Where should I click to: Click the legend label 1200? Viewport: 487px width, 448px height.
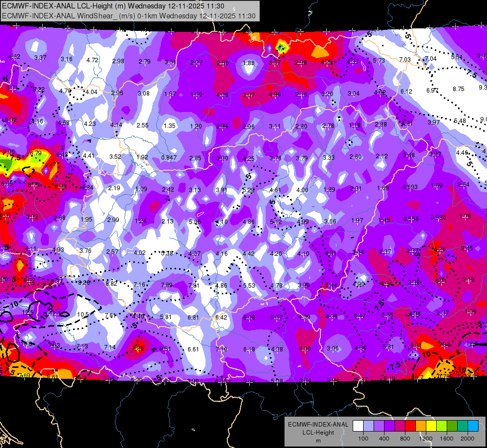pyautogui.click(x=425, y=439)
